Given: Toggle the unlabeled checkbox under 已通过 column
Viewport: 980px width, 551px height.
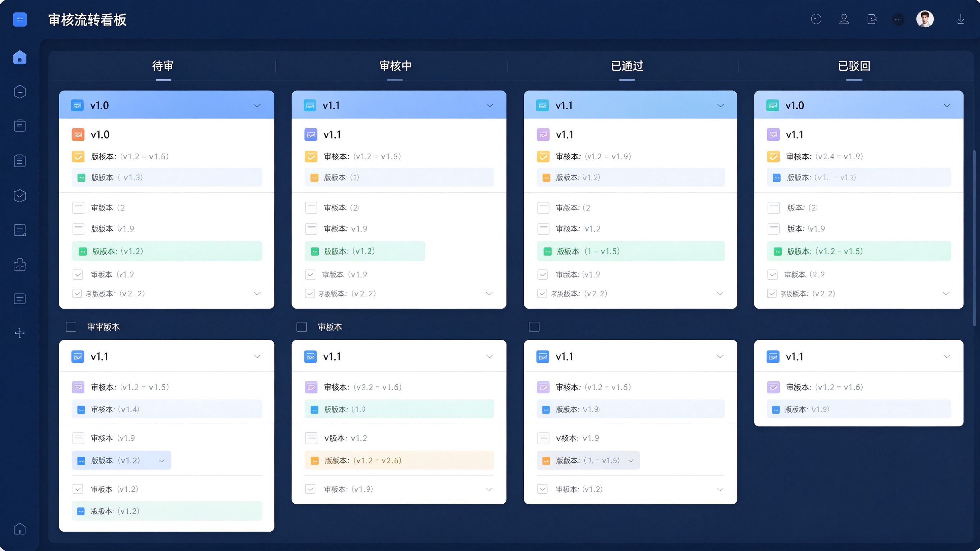Looking at the screenshot, I should (534, 327).
